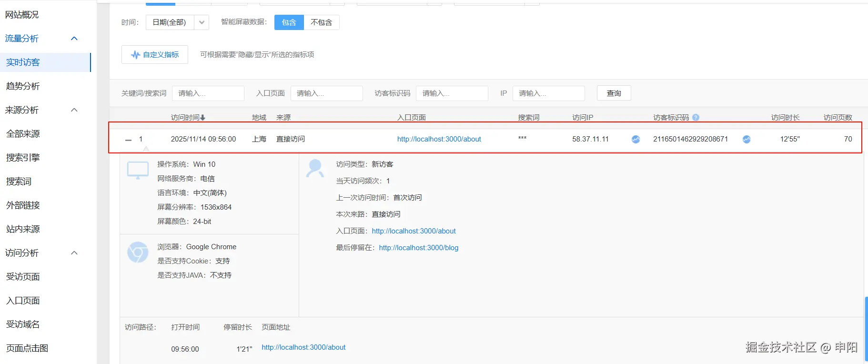Open the localhost:3000/about link in row 1
Image resolution: width=868 pixels, height=364 pixels.
pos(439,139)
